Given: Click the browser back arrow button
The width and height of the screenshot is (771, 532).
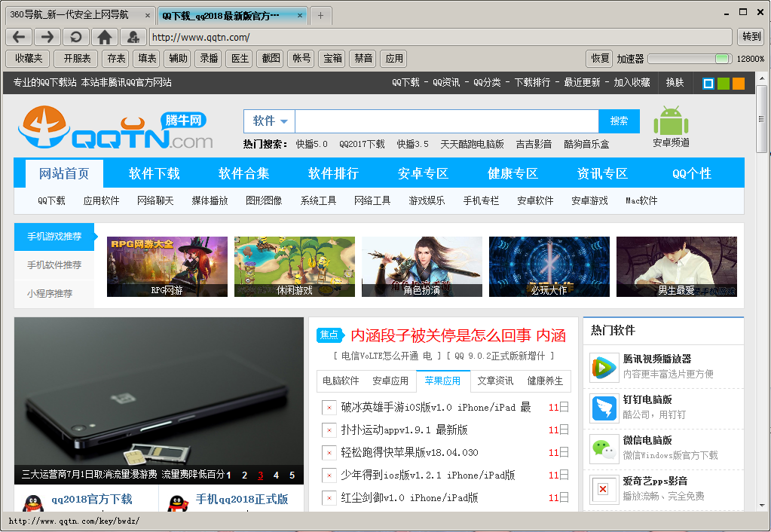Looking at the screenshot, I should pyautogui.click(x=19, y=37).
